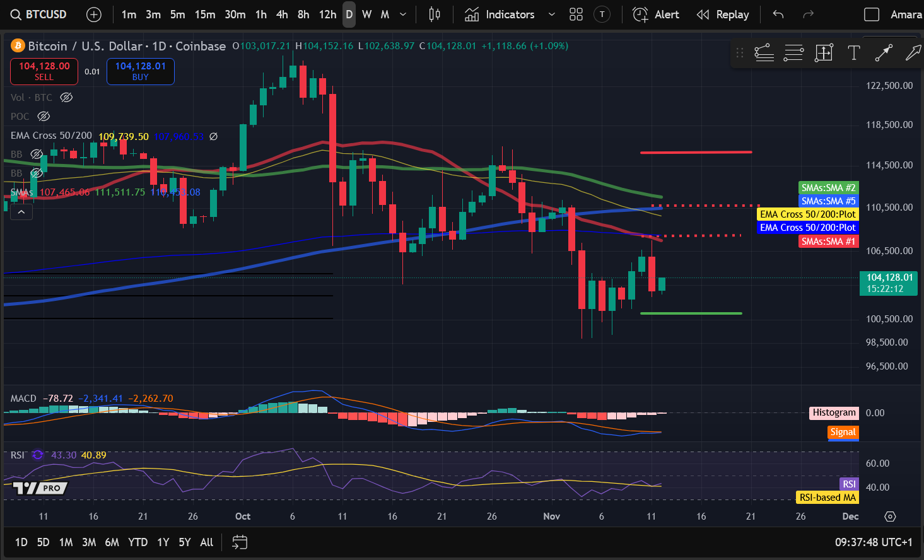The width and height of the screenshot is (924, 560).
Task: Click the SELL 104,128.00 button
Action: click(x=44, y=71)
